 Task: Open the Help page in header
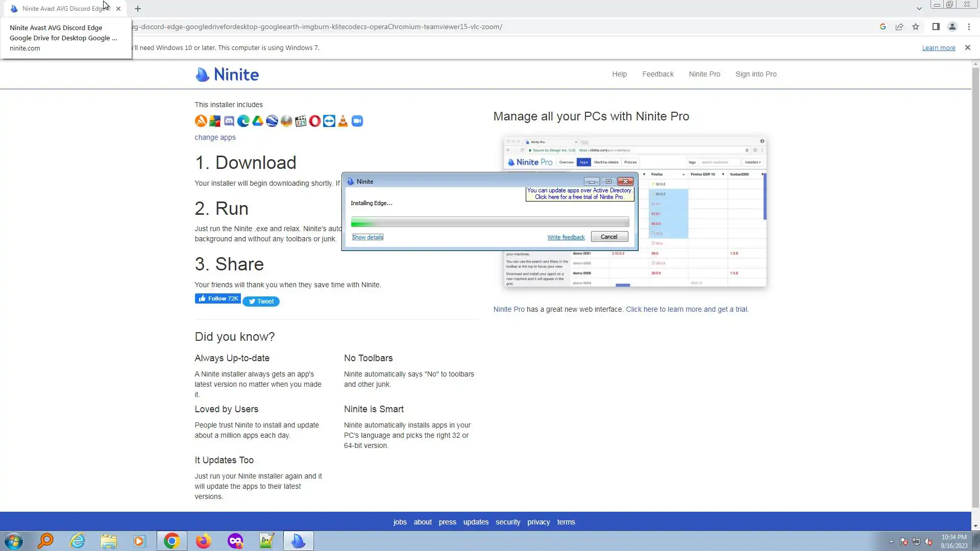(619, 74)
